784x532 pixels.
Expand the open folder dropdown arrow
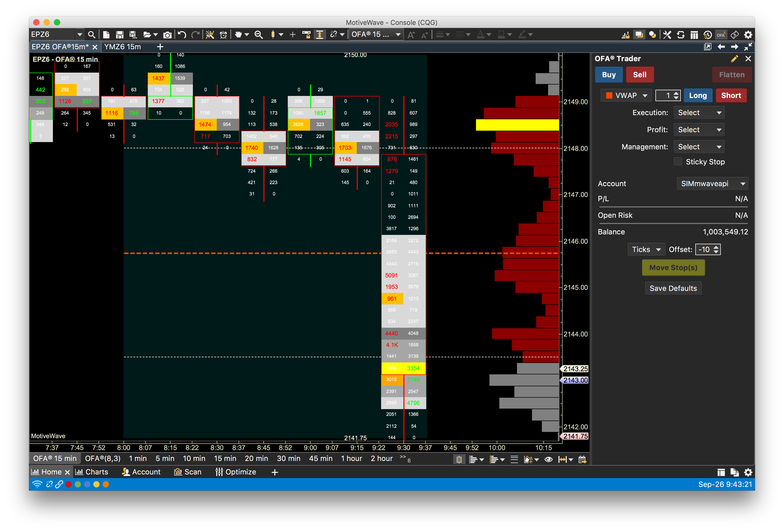click(156, 35)
